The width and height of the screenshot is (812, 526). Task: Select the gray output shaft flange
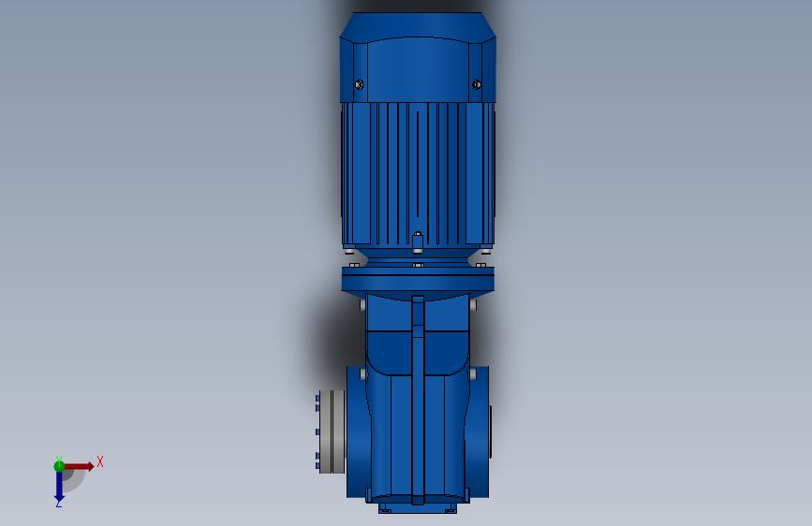point(332,431)
